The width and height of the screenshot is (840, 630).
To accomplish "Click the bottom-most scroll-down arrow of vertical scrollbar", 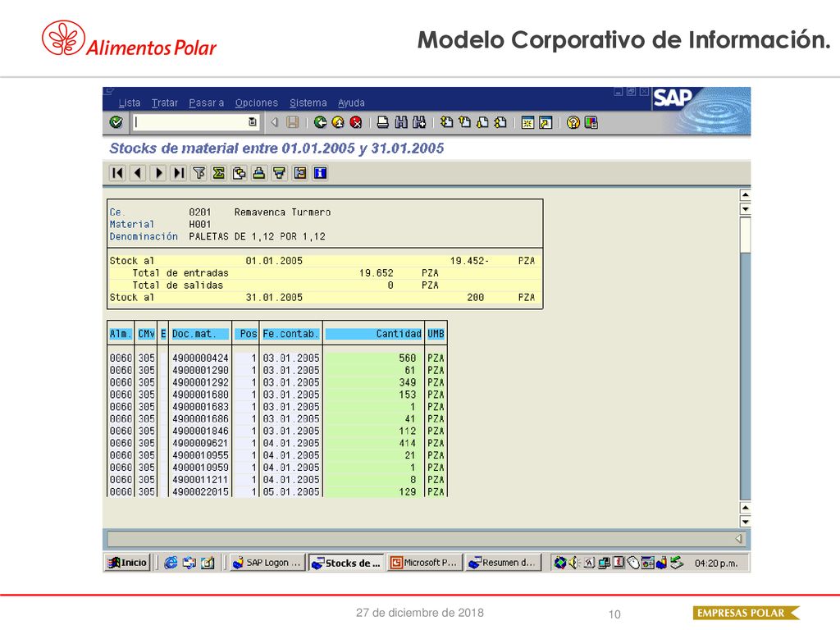I will pos(745,521).
